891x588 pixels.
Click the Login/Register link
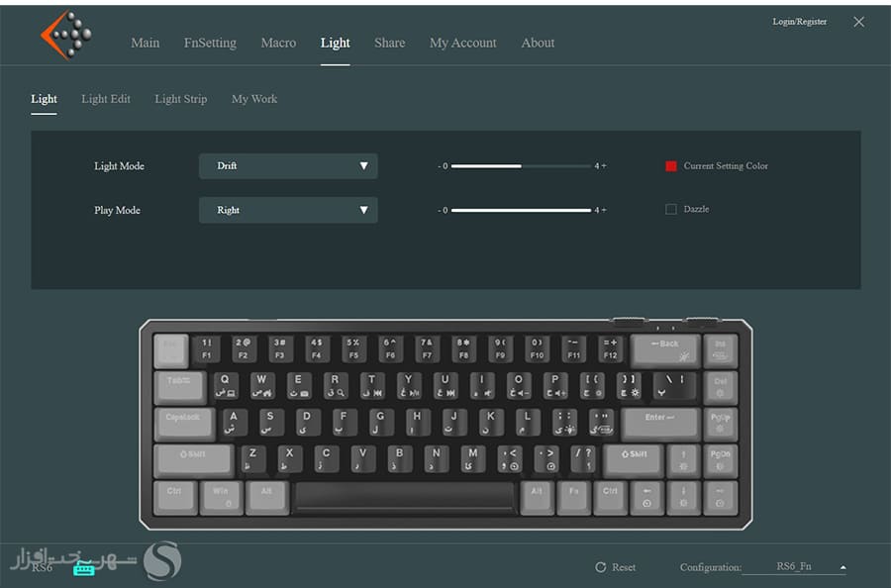(x=799, y=22)
